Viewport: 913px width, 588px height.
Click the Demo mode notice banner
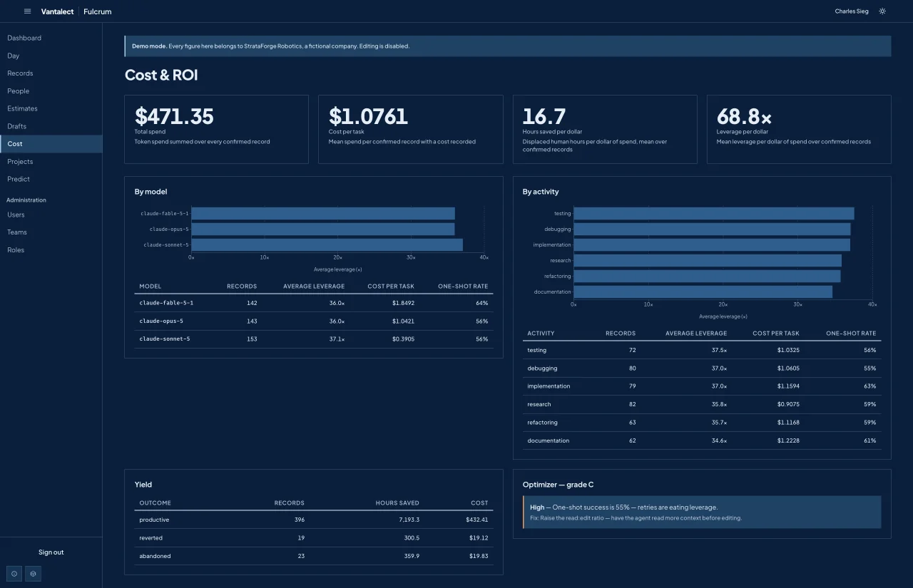(508, 46)
